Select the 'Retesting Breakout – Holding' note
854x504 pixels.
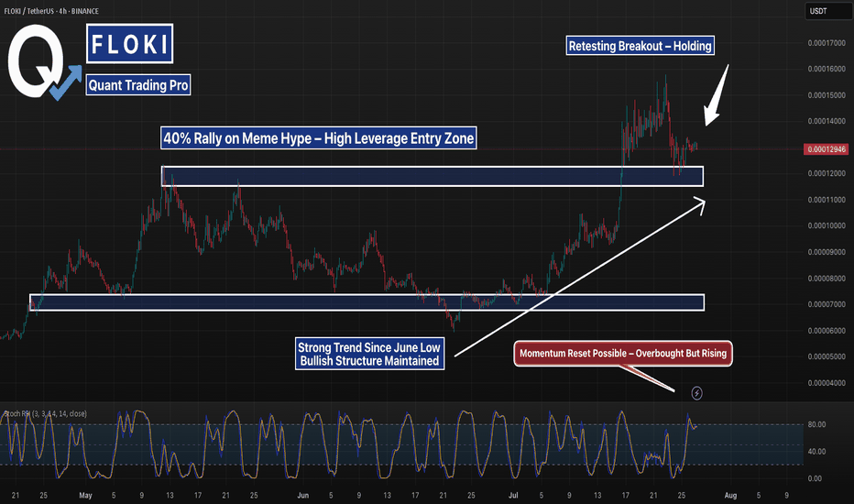(x=640, y=46)
